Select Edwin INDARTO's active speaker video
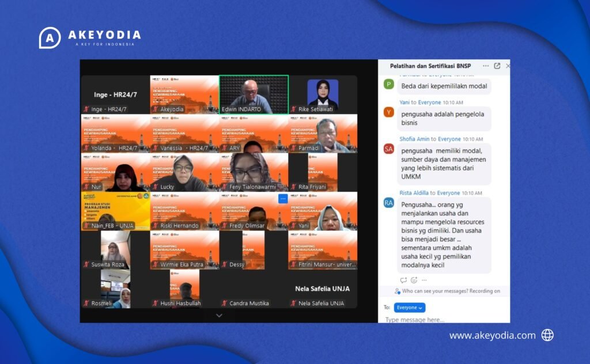The height and width of the screenshot is (364, 590). pos(254,94)
